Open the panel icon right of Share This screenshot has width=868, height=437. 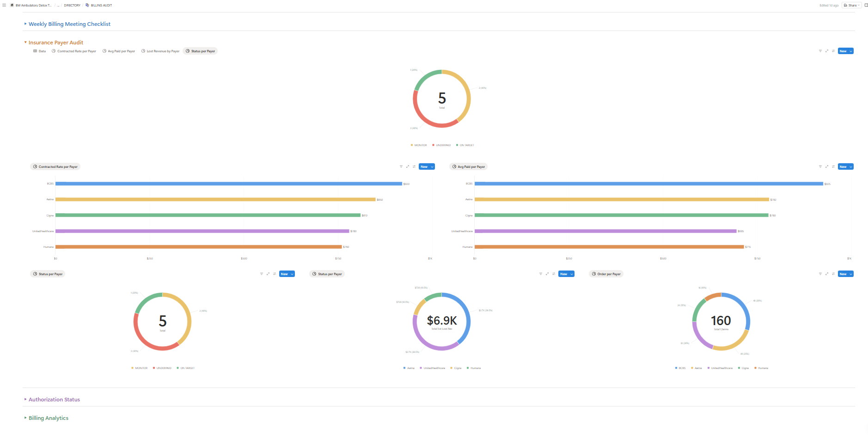coord(866,5)
